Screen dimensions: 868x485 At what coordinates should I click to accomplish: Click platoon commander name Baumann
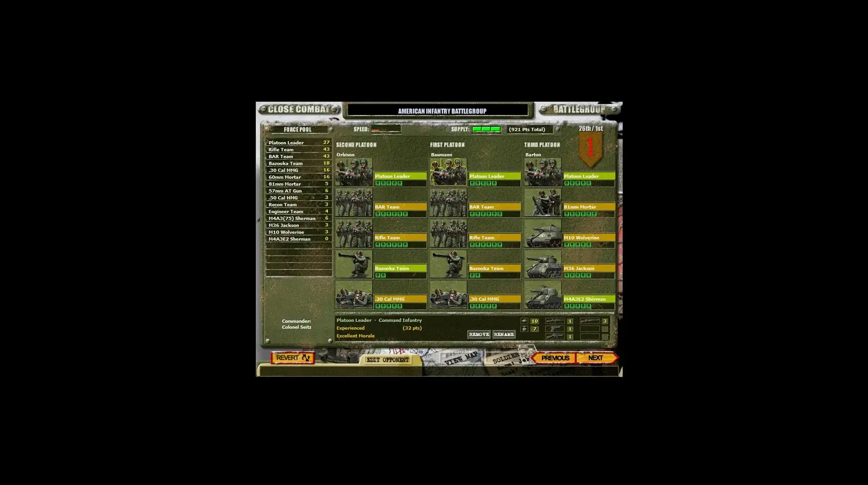click(442, 155)
